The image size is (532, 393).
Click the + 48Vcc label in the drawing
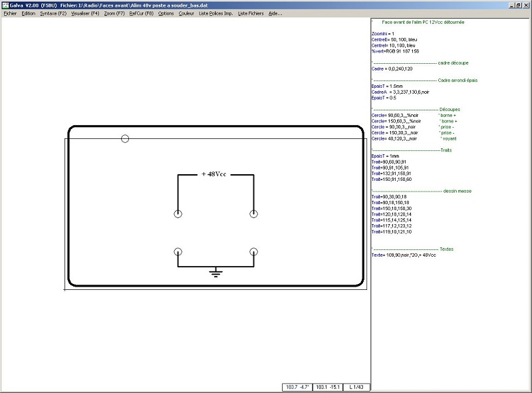213,174
